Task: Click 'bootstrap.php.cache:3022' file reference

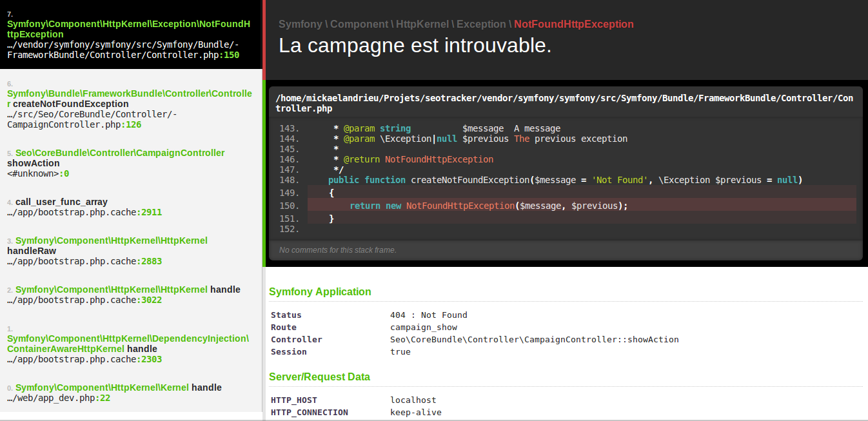Action: (84, 300)
